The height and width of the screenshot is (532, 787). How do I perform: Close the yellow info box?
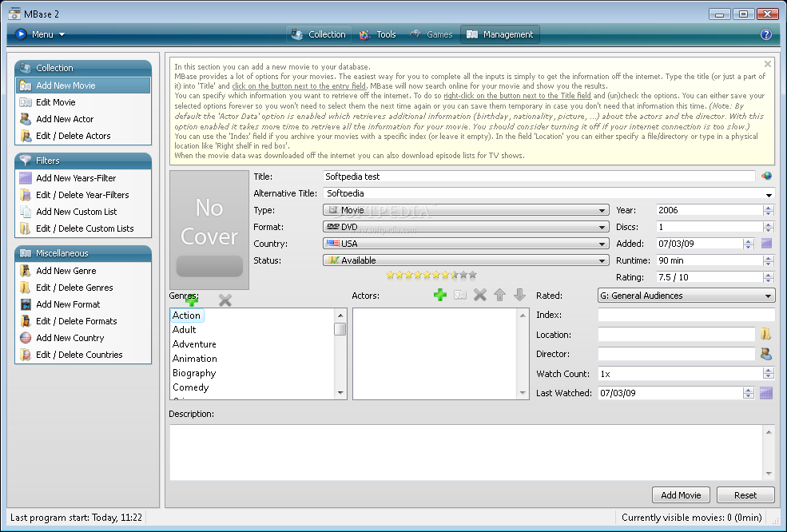coord(768,64)
